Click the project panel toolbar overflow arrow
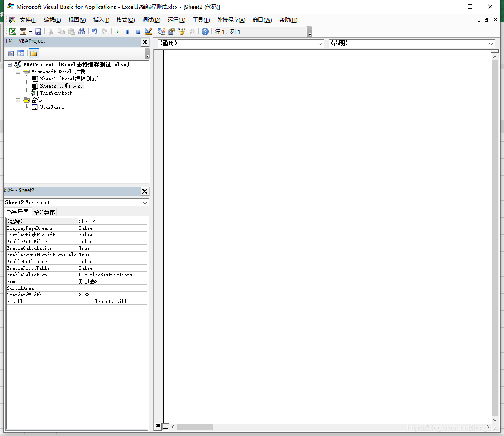 point(147,54)
